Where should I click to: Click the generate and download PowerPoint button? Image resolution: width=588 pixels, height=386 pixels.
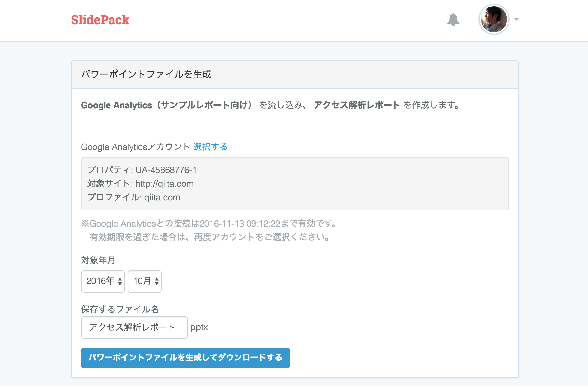(185, 358)
